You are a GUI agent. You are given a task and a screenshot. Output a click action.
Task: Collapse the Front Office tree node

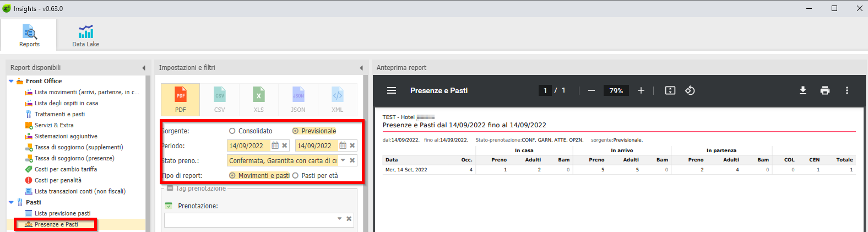pyautogui.click(x=11, y=82)
